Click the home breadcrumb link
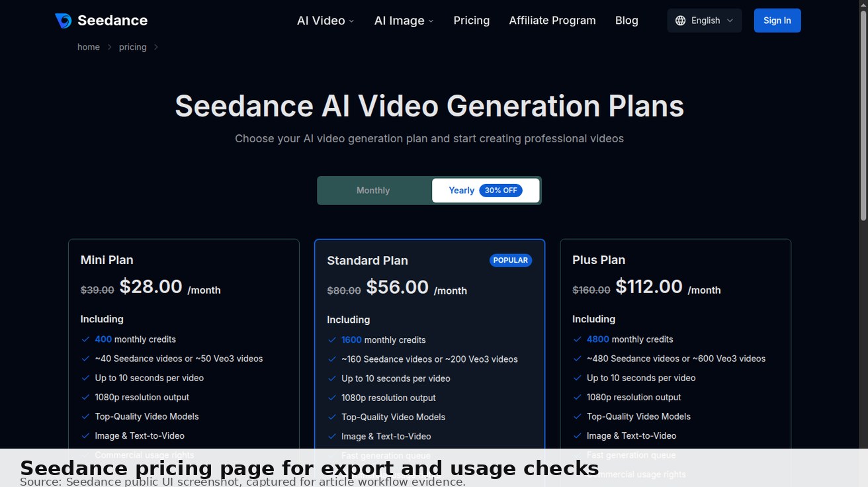868x487 pixels. click(x=89, y=47)
